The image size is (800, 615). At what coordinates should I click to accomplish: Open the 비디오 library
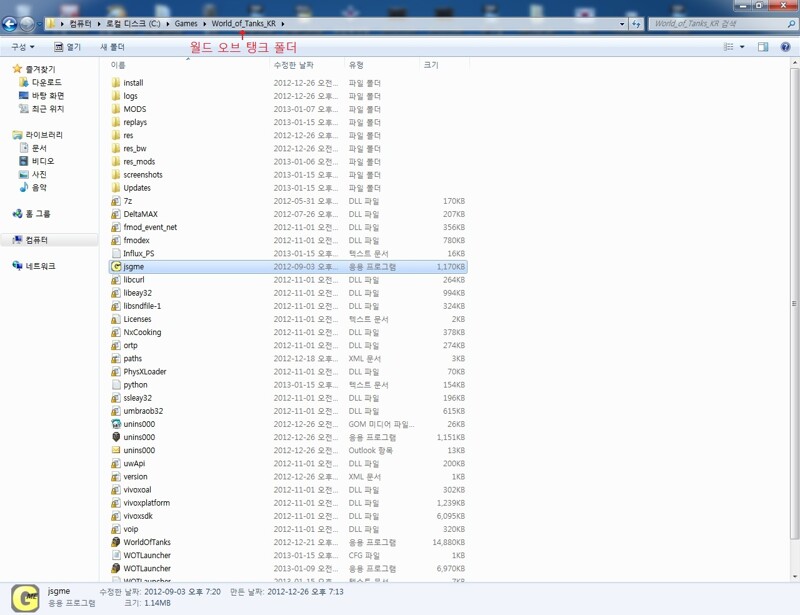[43, 161]
